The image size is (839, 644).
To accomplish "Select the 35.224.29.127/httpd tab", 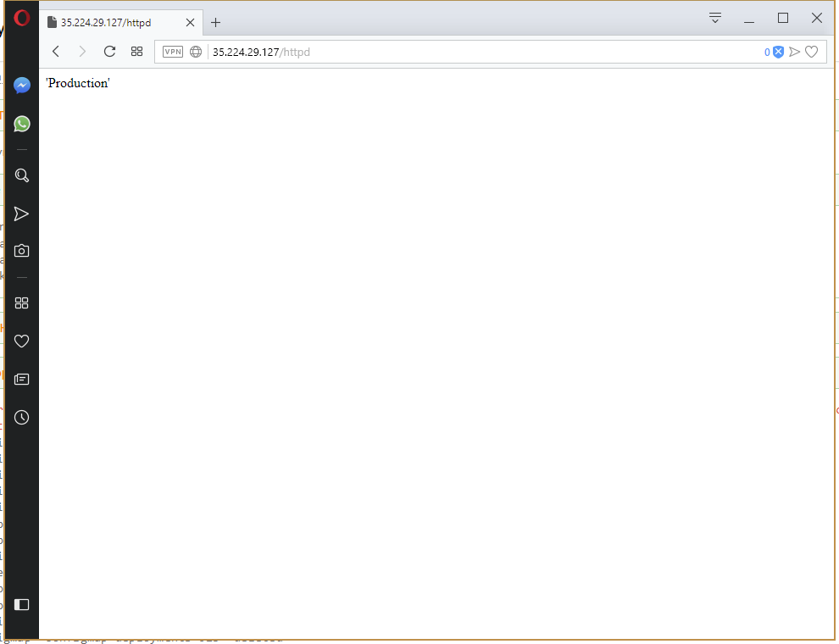I will 110,23.
